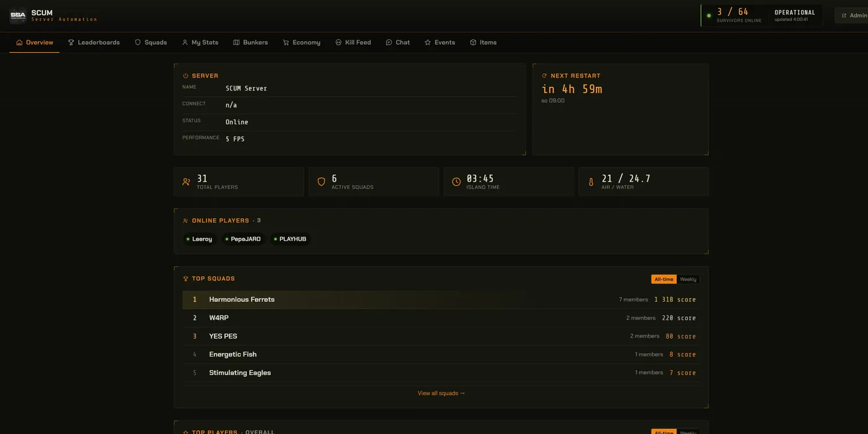Click the 1 318 score value

click(x=675, y=299)
